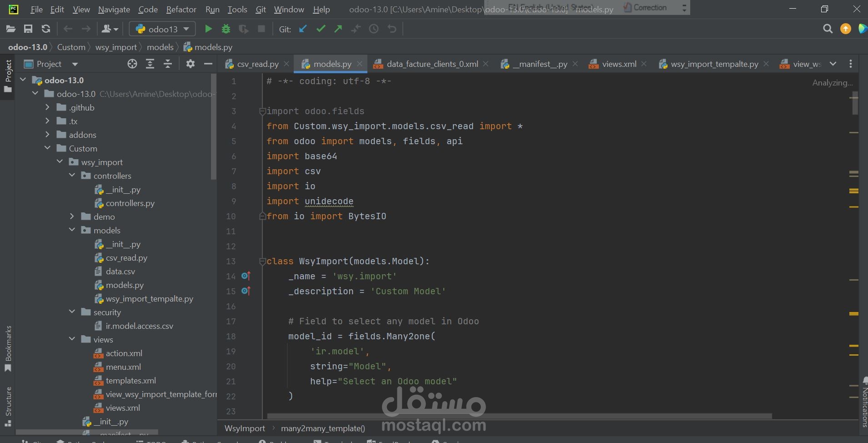Screen dimensions: 868x443
Task: Click the orange IDE update icon
Action: coord(846,29)
